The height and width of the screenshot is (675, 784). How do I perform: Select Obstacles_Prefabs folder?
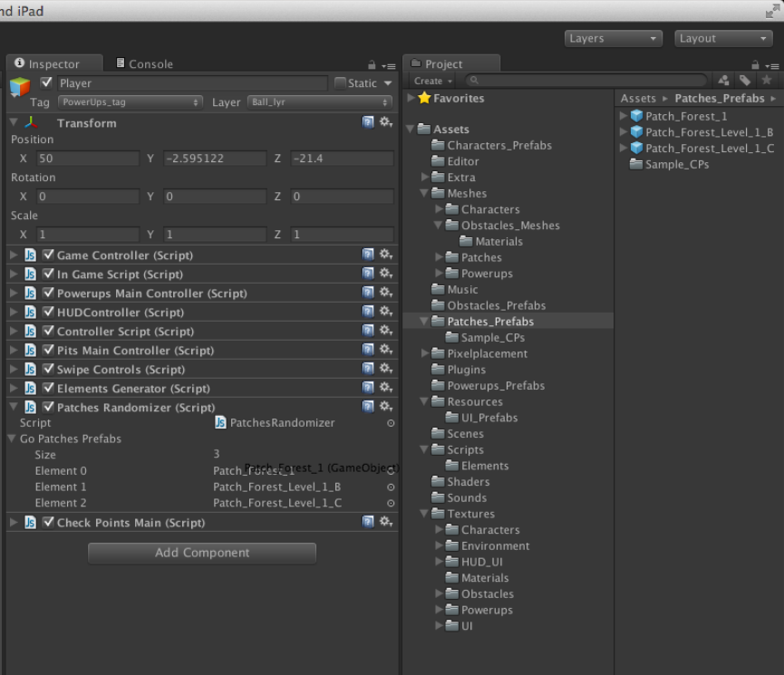pyautogui.click(x=496, y=305)
